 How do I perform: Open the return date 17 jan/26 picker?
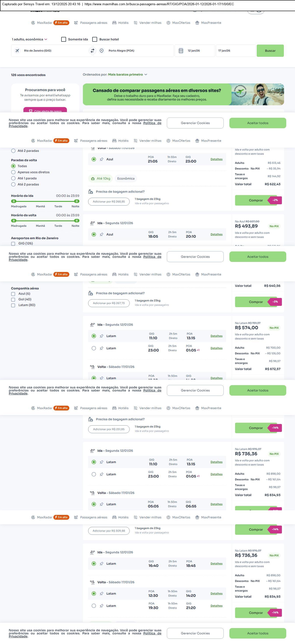235,51
